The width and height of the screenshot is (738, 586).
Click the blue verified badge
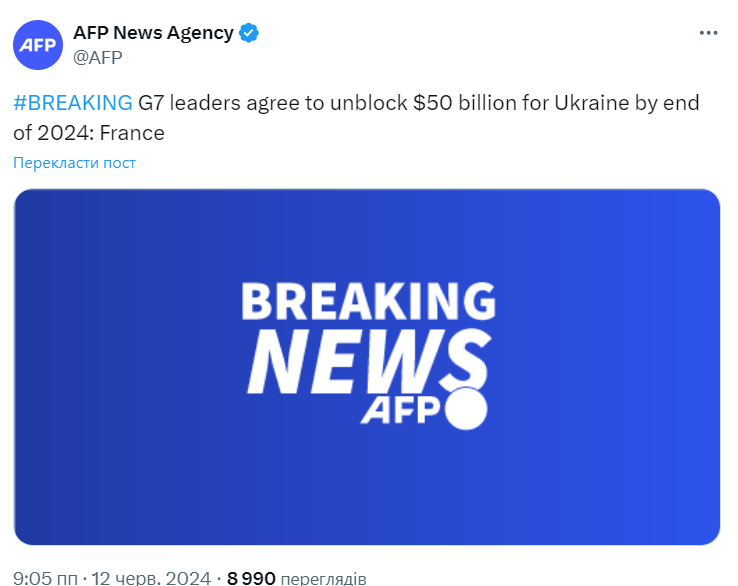click(249, 33)
